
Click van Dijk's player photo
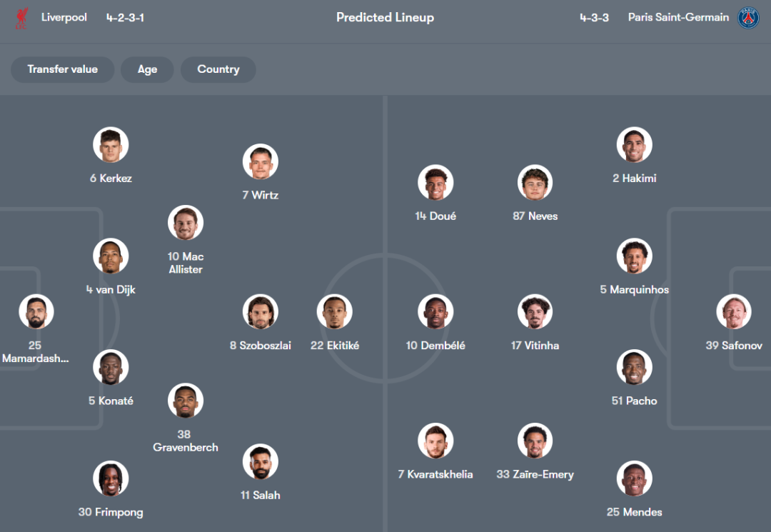(111, 256)
